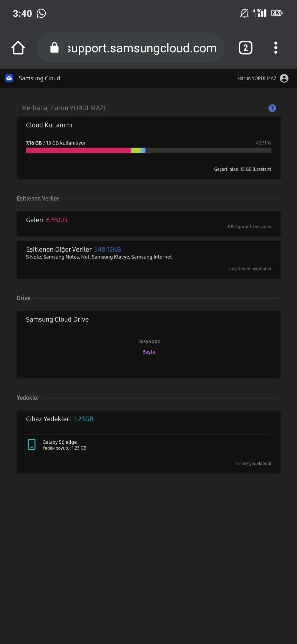Click the pink storage usage bar segment
This screenshot has width=297, height=644.
coord(78,150)
